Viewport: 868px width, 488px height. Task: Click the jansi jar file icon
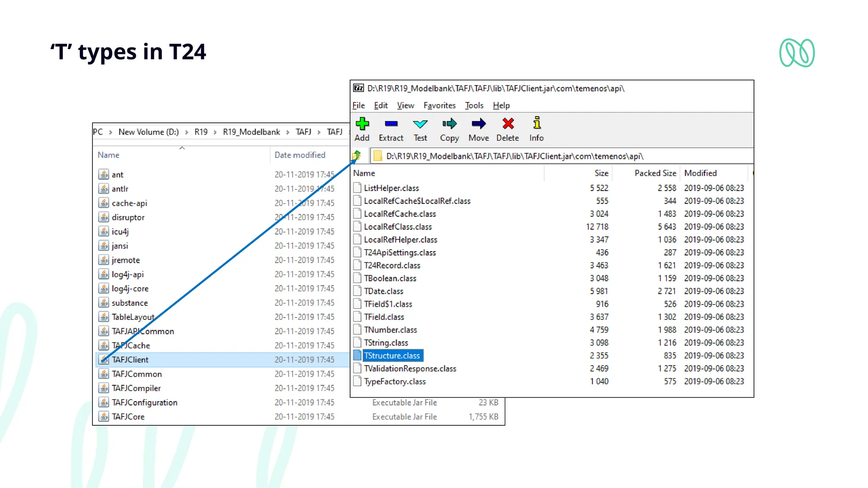(103, 246)
